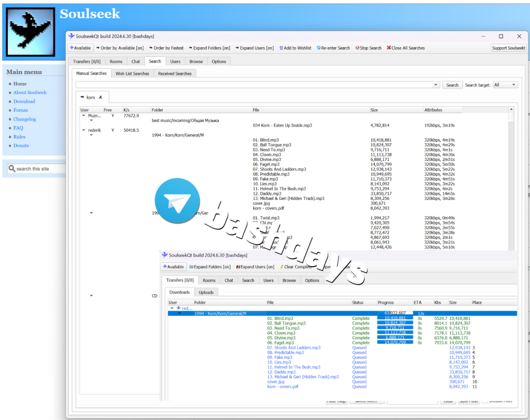Screen dimensions: 530x420
Task: Click the Add to Wishlist toolbar icon
Action: [x=282, y=48]
